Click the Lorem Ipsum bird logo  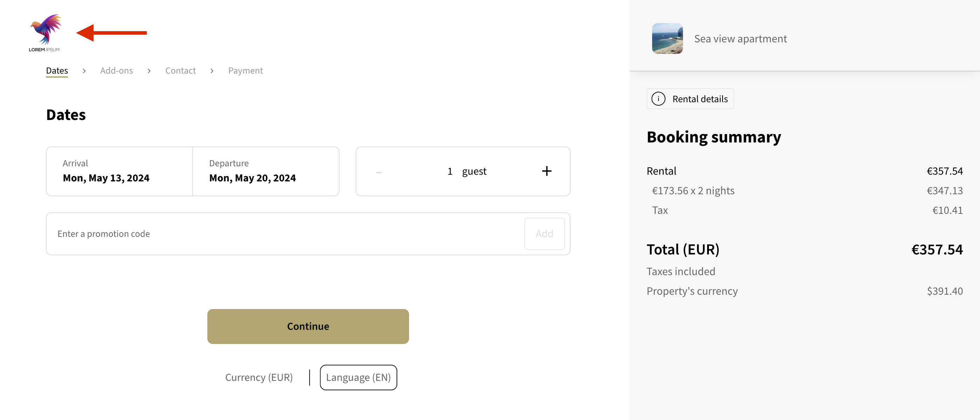(x=45, y=33)
